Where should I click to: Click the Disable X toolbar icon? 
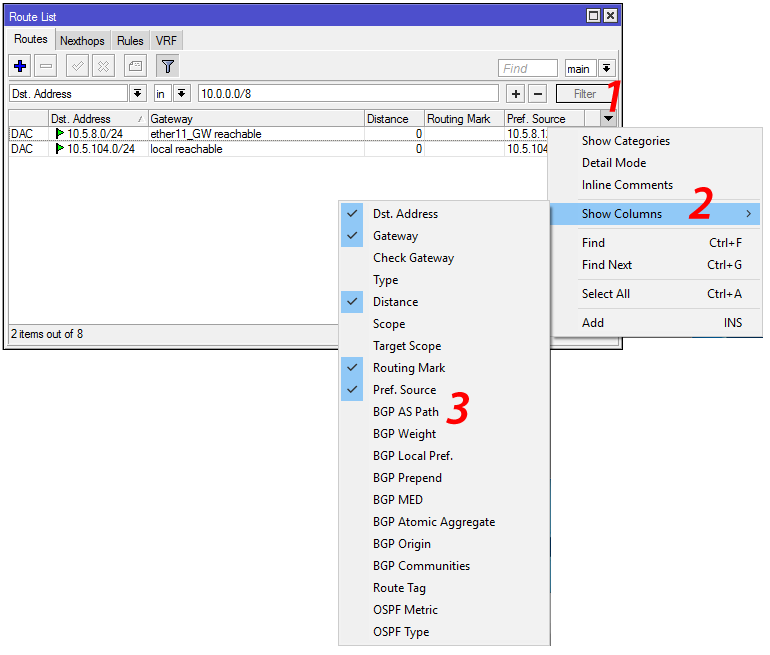coord(103,66)
